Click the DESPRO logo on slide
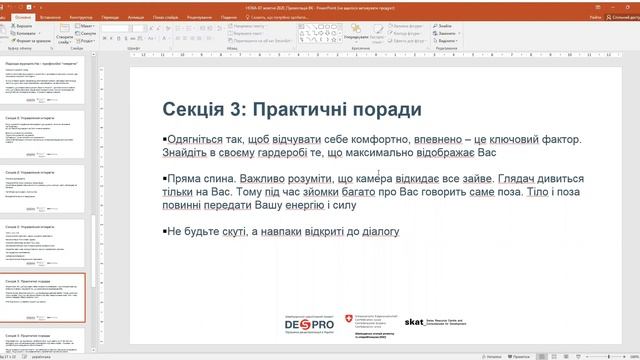Screen dimensions: 640x360 (x=309, y=324)
